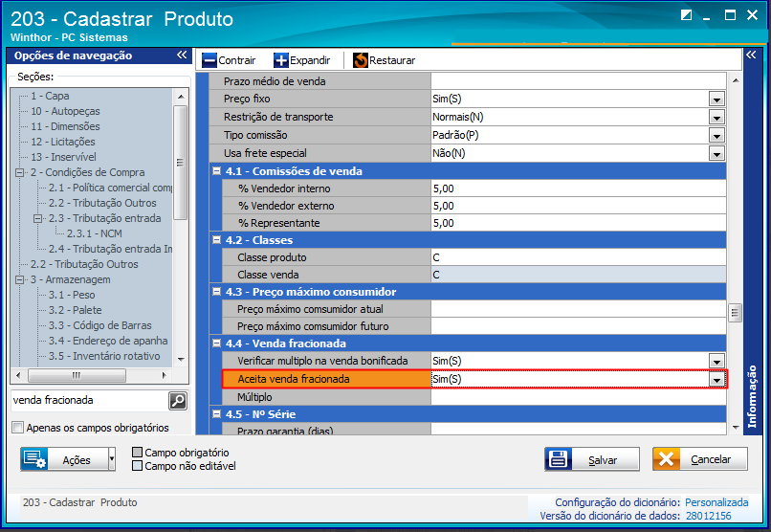Image resolution: width=771 pixels, height=532 pixels.
Task: Click the Expandir toolbar button label
Action: coord(310,60)
